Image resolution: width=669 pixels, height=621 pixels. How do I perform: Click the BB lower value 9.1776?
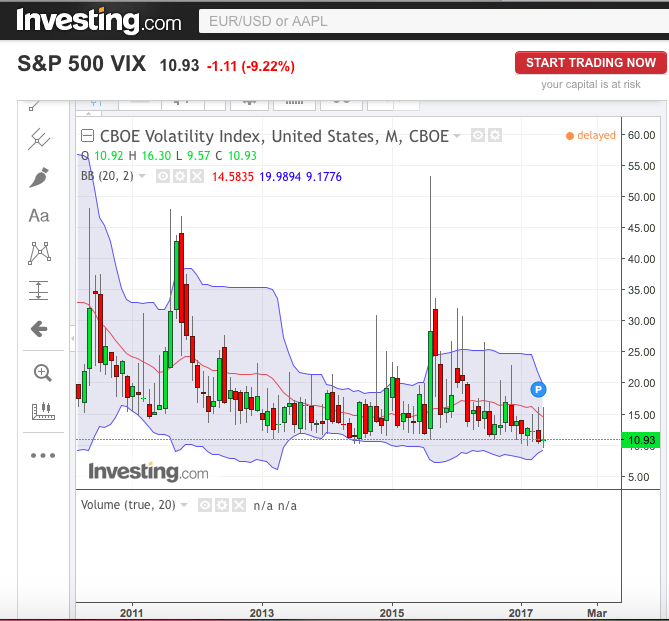click(324, 177)
